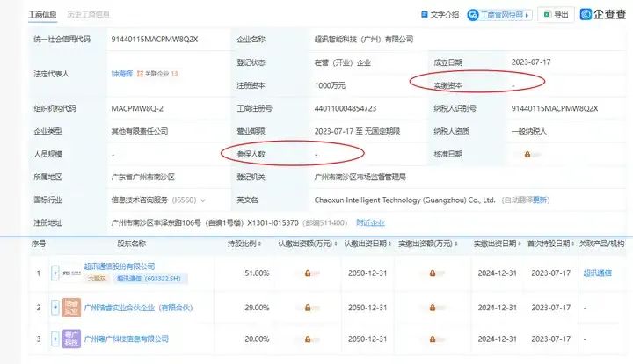The width and height of the screenshot is (633, 364).
Task: Select 29.00% shareholding value
Action: point(257,308)
